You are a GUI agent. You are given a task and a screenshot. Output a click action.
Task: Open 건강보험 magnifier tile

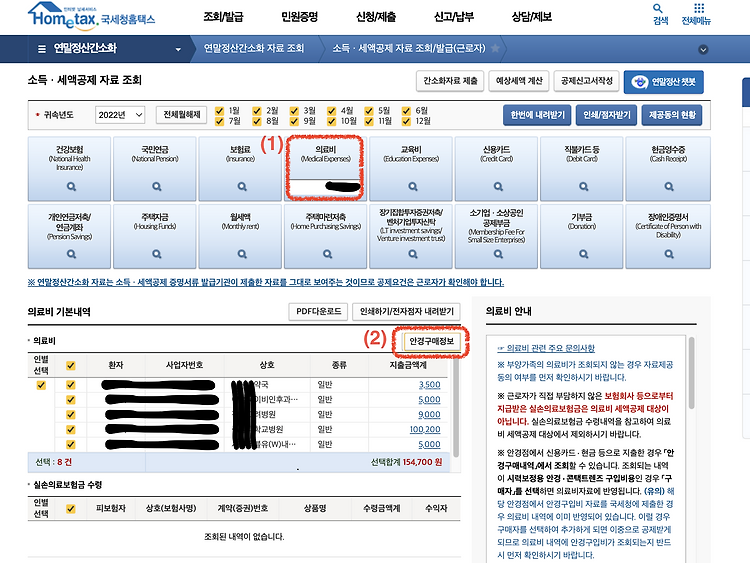click(x=69, y=168)
